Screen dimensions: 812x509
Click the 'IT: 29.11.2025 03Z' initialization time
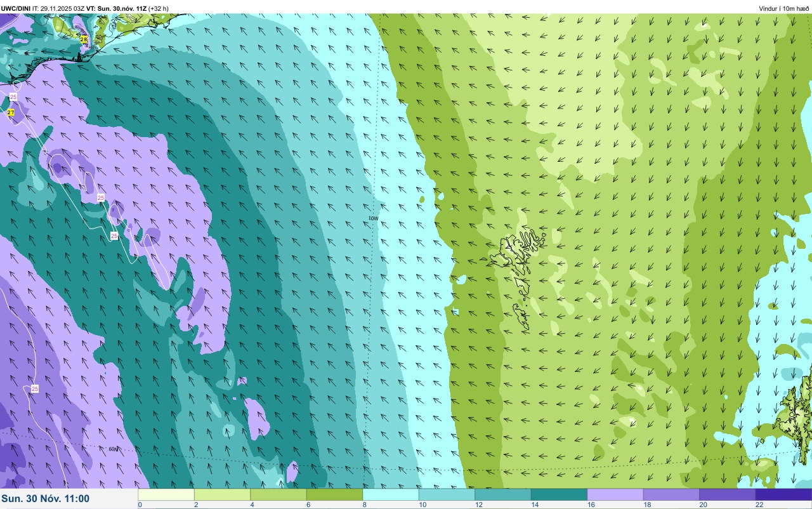58,8
